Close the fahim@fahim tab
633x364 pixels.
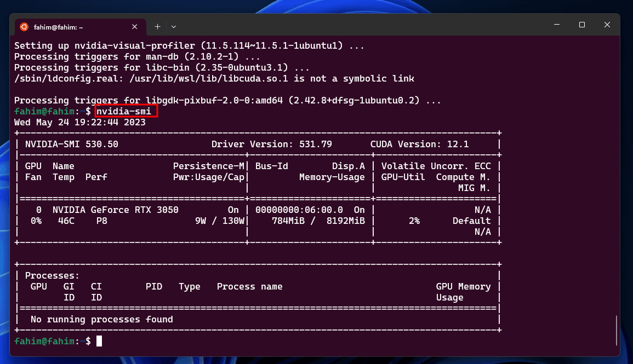click(134, 27)
